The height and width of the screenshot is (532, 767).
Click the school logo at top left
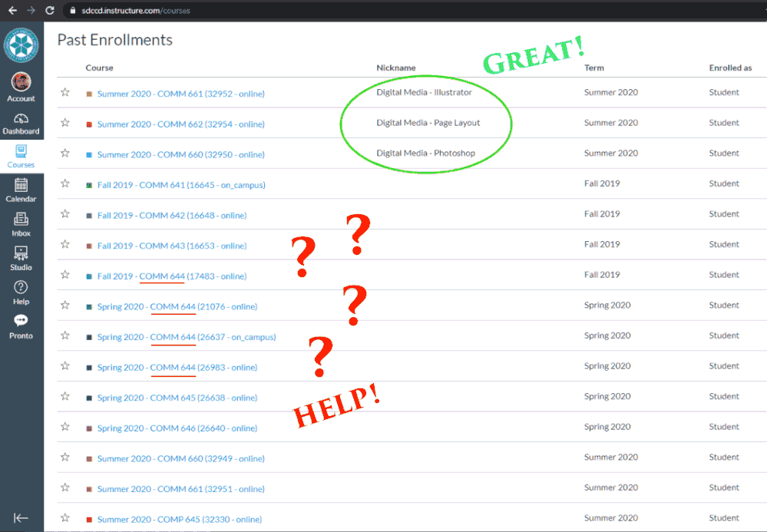coord(21,46)
